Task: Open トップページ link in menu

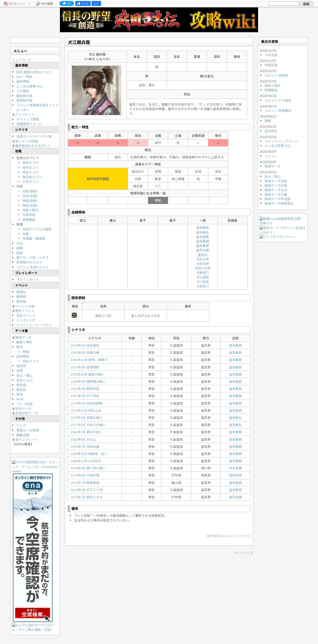Action: click(22, 60)
